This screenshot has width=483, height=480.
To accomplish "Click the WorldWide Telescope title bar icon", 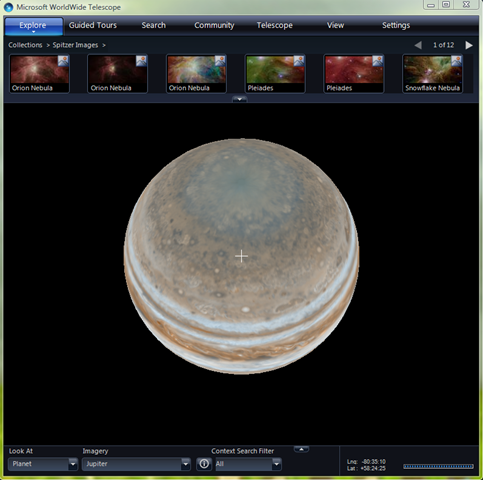I will pyautogui.click(x=9, y=7).
